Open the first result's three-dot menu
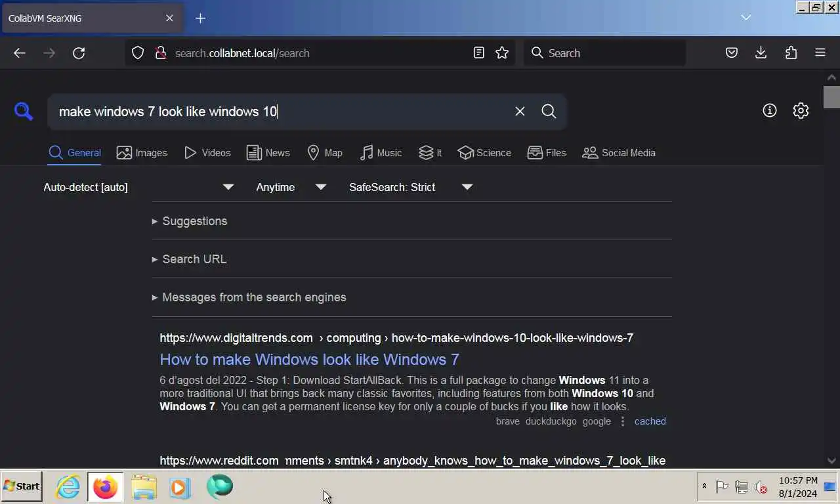The width and height of the screenshot is (840, 504). coord(623,421)
